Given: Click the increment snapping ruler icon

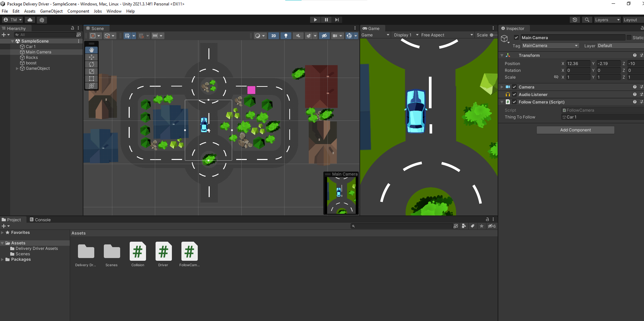Looking at the screenshot, I should pyautogui.click(x=155, y=36).
